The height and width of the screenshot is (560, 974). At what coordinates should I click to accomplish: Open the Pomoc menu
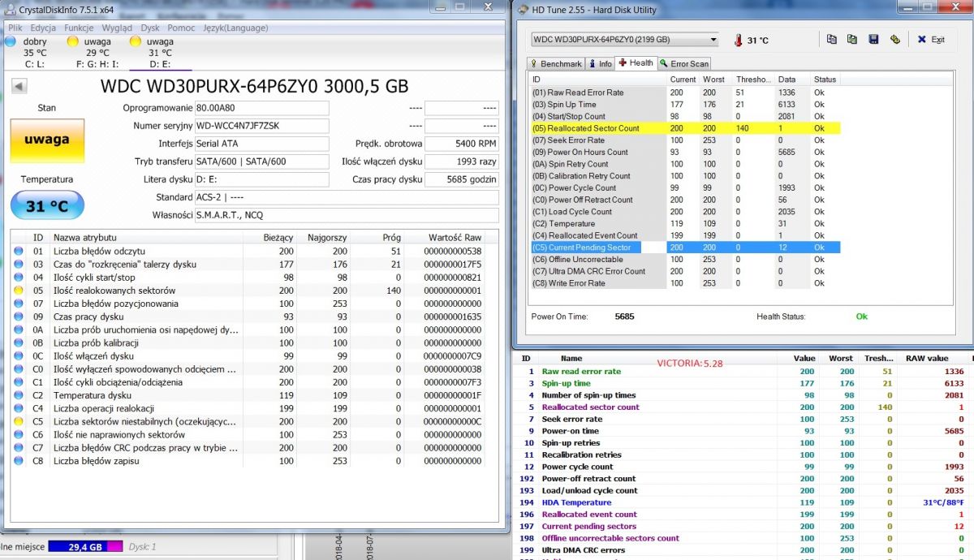click(x=181, y=28)
